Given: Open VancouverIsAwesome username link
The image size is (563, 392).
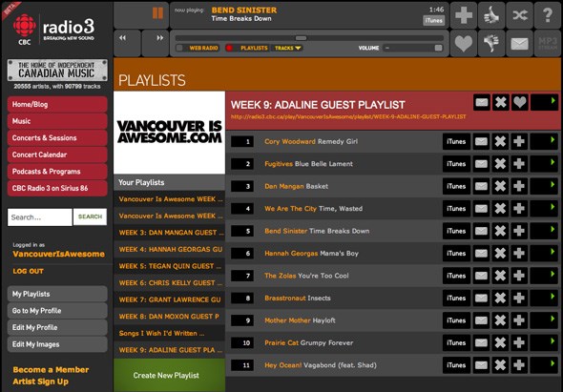Looking at the screenshot, I should (x=59, y=254).
